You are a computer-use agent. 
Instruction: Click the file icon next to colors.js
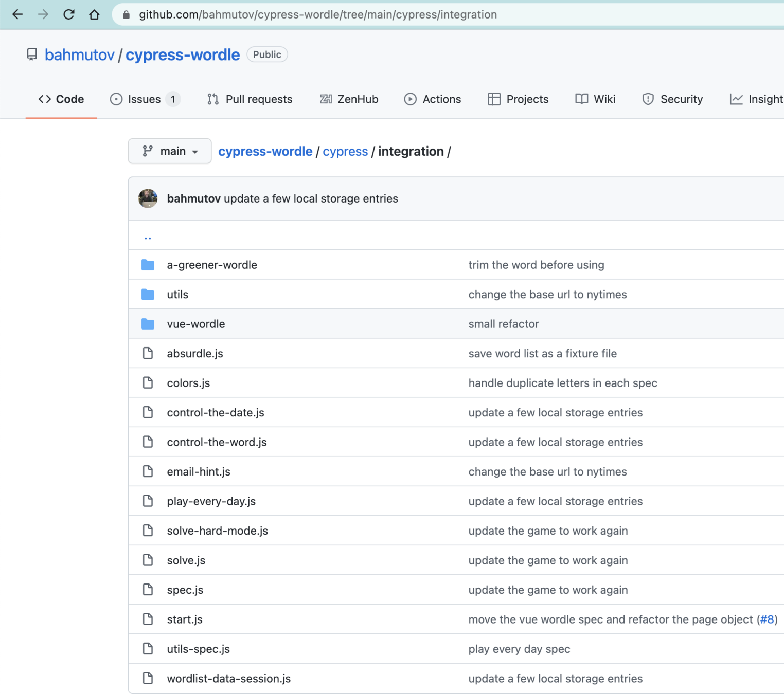(148, 383)
